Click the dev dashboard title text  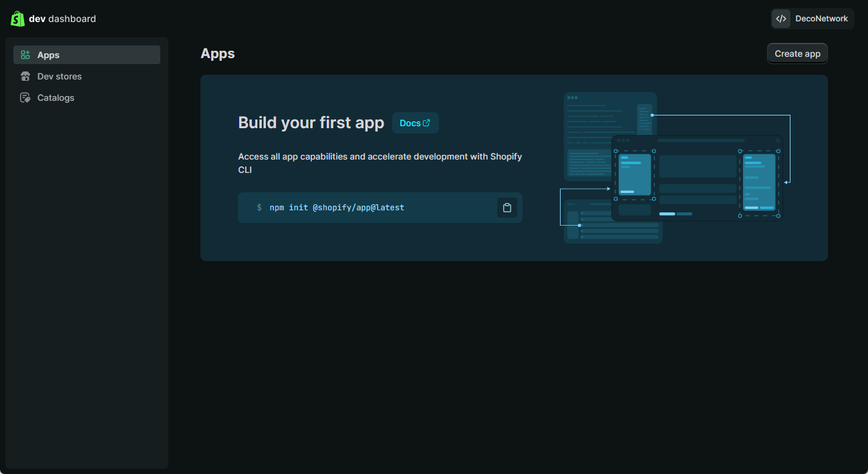[63, 19]
